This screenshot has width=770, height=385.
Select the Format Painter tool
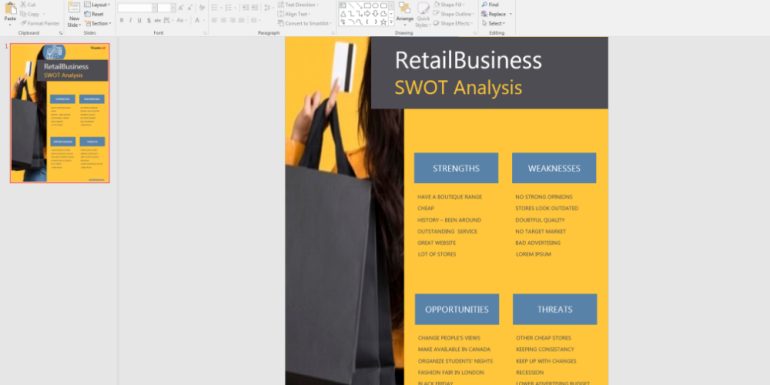pyautogui.click(x=40, y=23)
